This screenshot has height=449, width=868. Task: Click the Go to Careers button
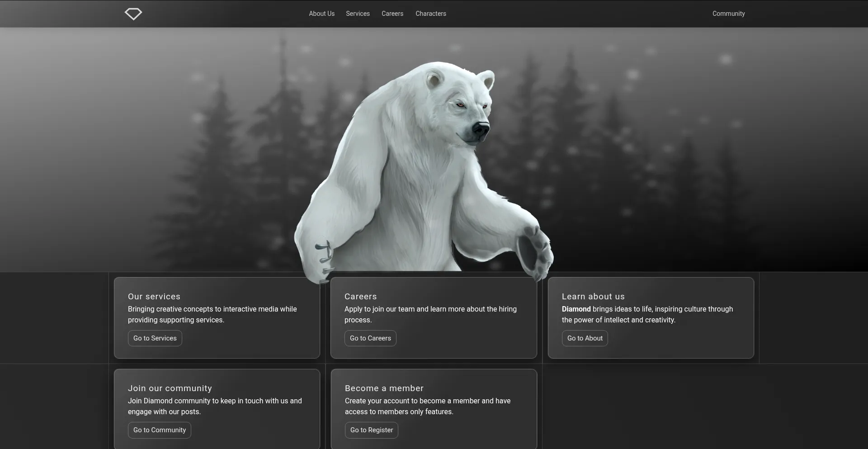click(x=370, y=338)
